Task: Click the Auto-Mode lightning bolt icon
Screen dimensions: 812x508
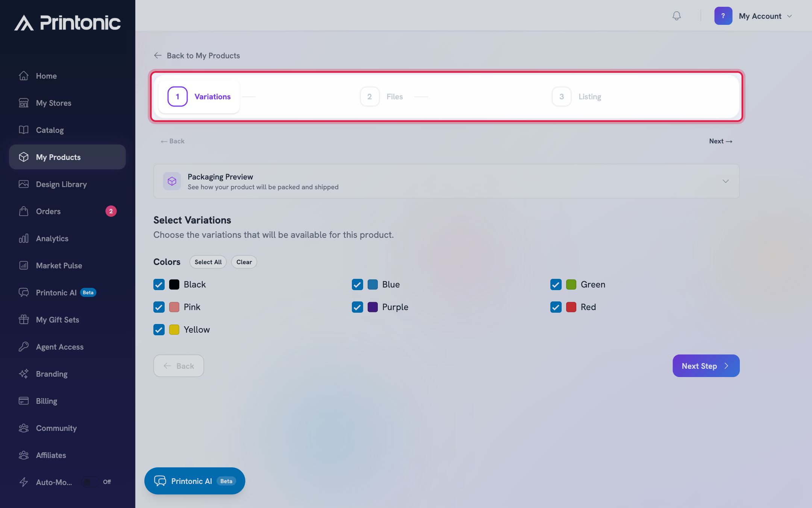Action: click(24, 482)
